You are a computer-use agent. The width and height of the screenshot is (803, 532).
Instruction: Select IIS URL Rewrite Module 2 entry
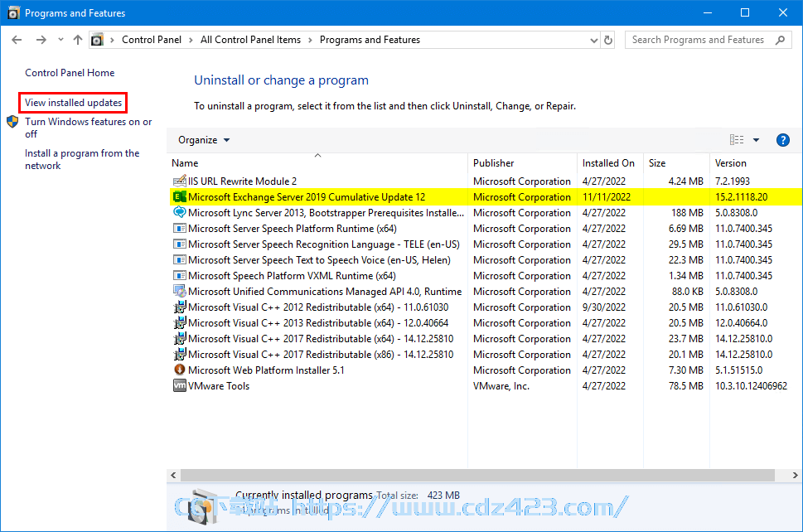(x=242, y=181)
